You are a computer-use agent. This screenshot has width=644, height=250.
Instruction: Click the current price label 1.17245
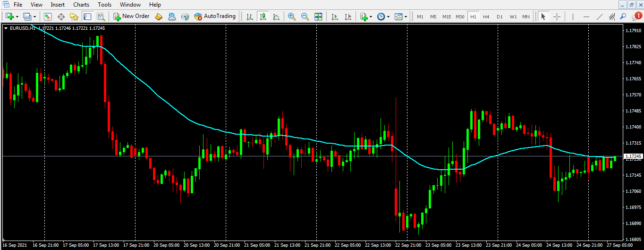pyautogui.click(x=633, y=156)
